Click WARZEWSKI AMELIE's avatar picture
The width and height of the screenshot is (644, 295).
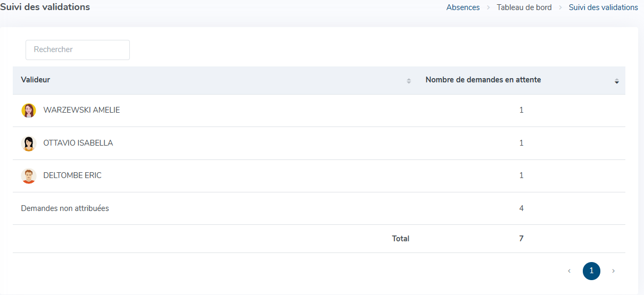tap(29, 111)
